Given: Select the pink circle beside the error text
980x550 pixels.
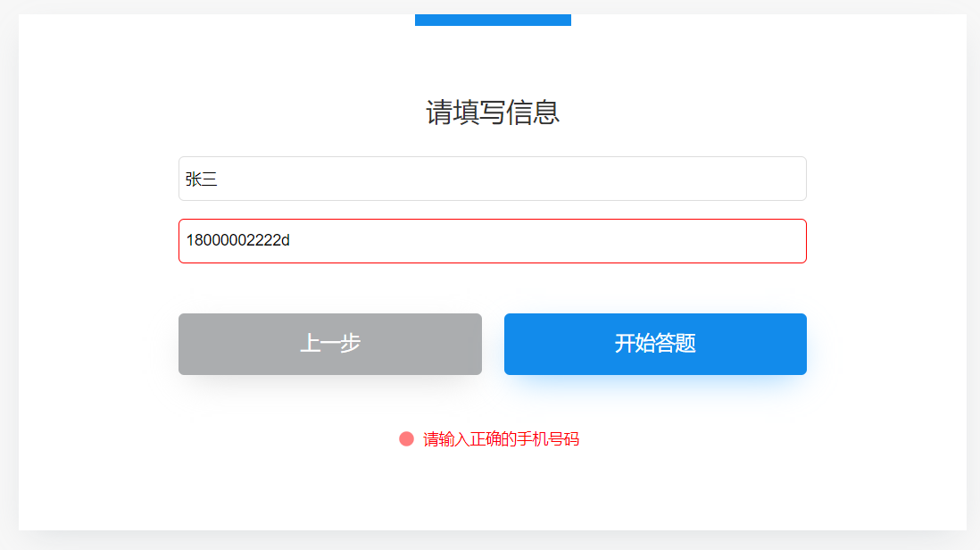Looking at the screenshot, I should coord(406,438).
